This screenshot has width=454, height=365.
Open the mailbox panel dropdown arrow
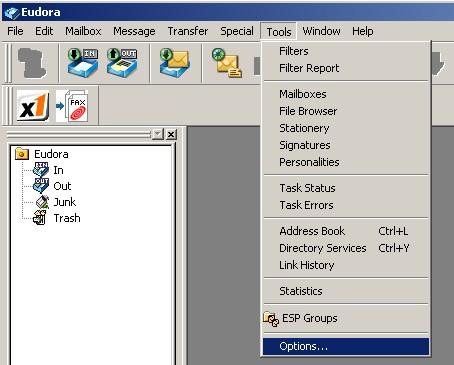coord(157,134)
